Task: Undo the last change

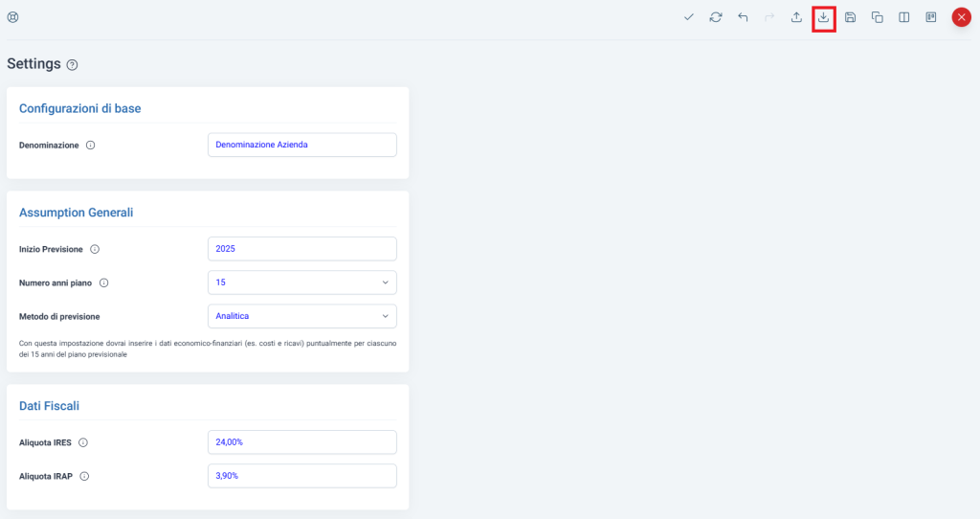Action: click(743, 17)
